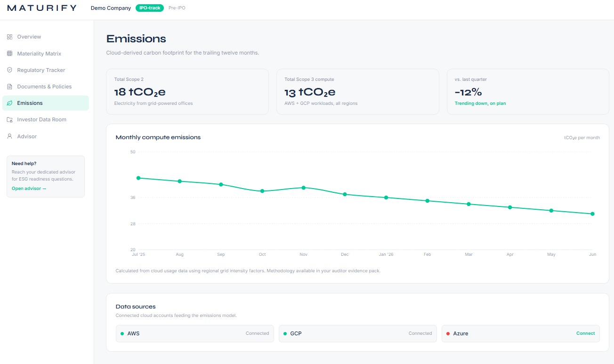Click the Monthly compute emissions heading
Image resolution: width=614 pixels, height=364 pixels.
click(158, 137)
